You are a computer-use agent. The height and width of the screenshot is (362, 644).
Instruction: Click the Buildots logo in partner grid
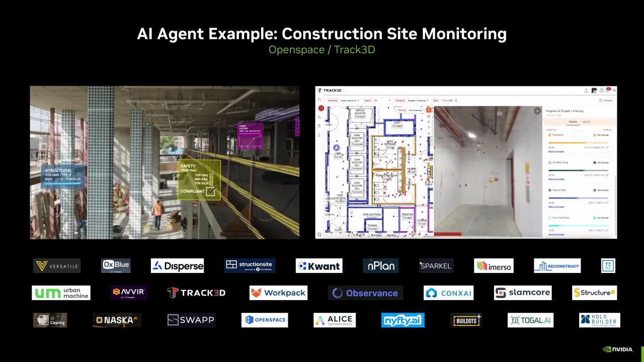click(466, 320)
